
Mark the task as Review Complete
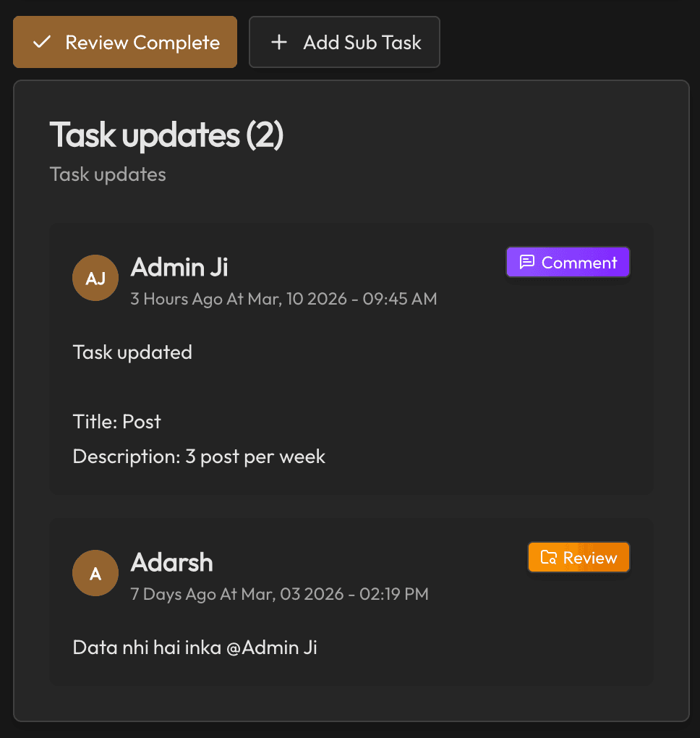[125, 43]
